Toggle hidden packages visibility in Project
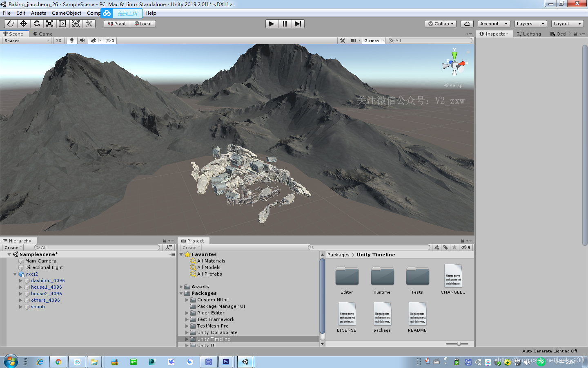 (466, 247)
